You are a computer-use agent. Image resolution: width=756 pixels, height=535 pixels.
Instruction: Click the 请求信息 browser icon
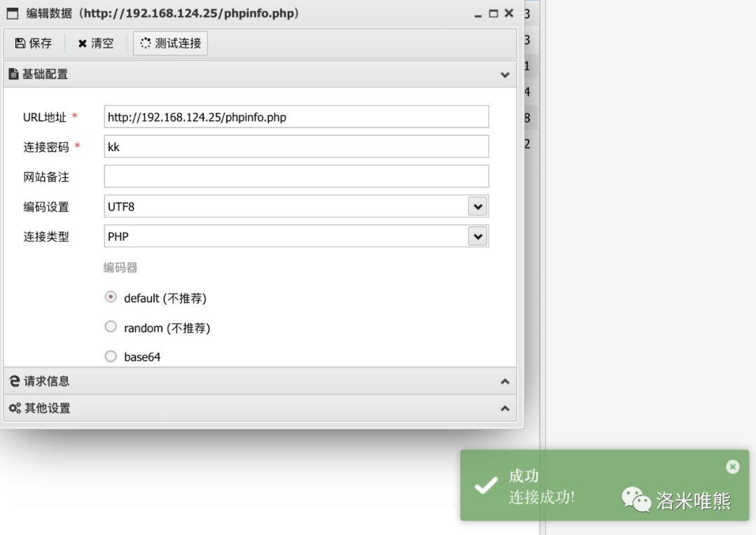click(14, 381)
